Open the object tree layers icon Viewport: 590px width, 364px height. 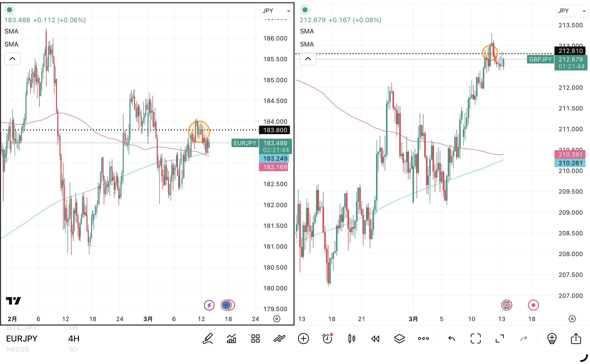point(399,339)
